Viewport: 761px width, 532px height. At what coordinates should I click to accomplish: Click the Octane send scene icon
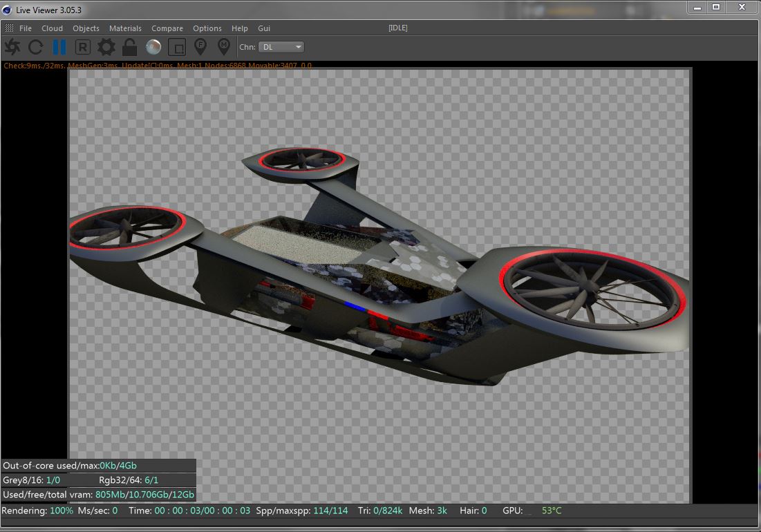coord(12,47)
